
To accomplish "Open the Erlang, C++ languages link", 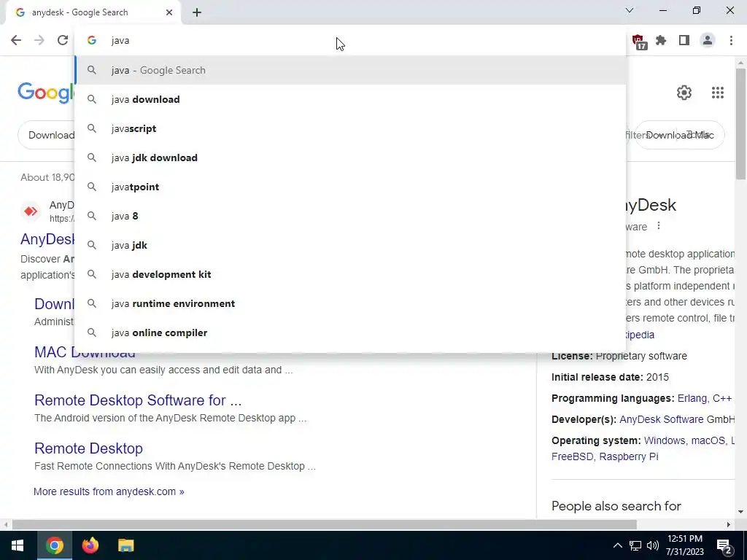I will tap(705, 398).
